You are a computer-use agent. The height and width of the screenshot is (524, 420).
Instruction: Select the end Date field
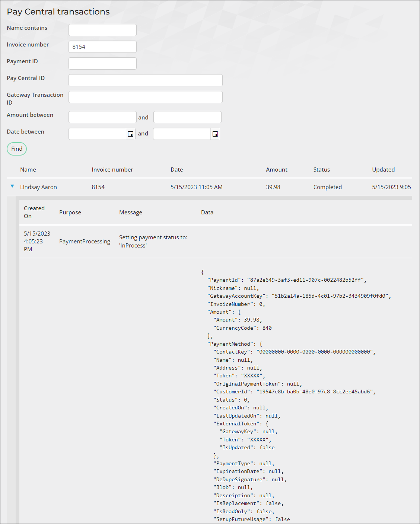click(182, 134)
